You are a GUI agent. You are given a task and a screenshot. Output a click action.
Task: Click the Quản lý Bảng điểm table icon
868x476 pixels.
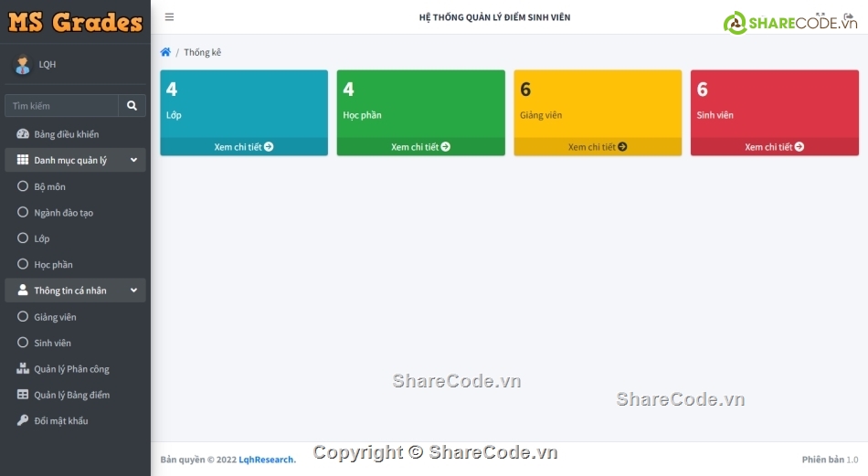click(23, 395)
